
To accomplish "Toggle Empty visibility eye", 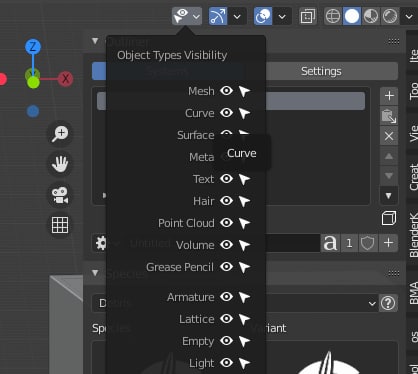I will 226,341.
